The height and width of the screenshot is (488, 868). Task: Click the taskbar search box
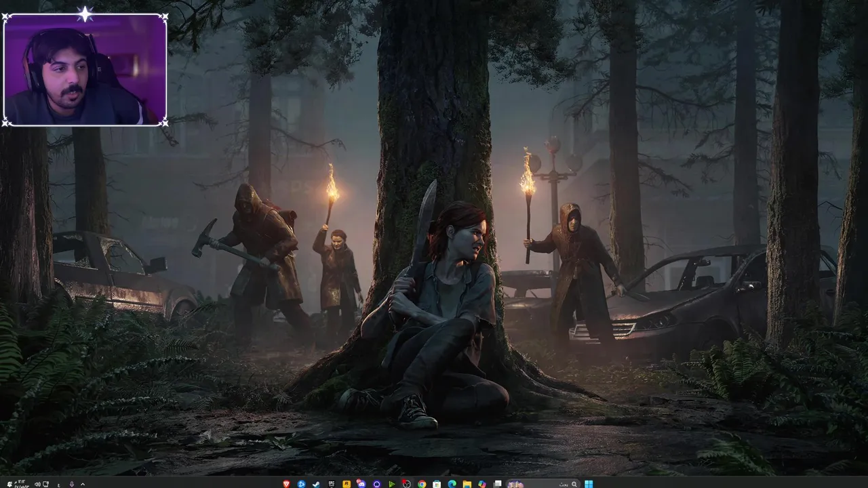click(543, 484)
